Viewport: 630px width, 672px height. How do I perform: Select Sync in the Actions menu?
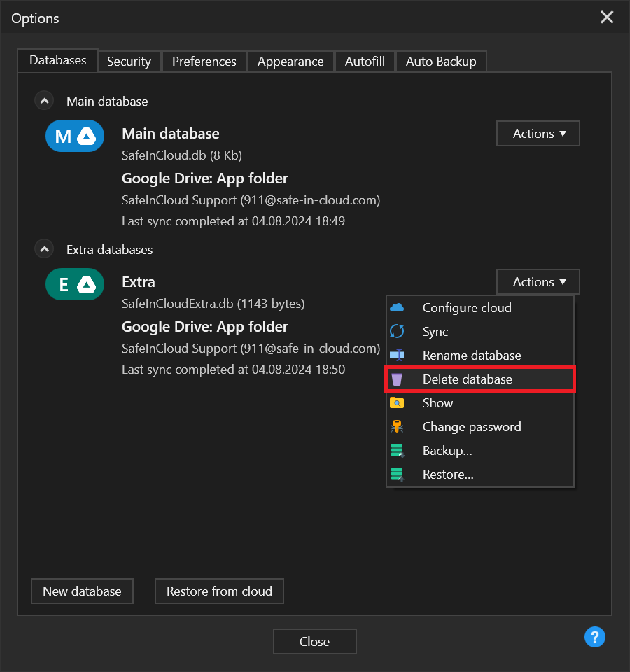click(x=480, y=332)
